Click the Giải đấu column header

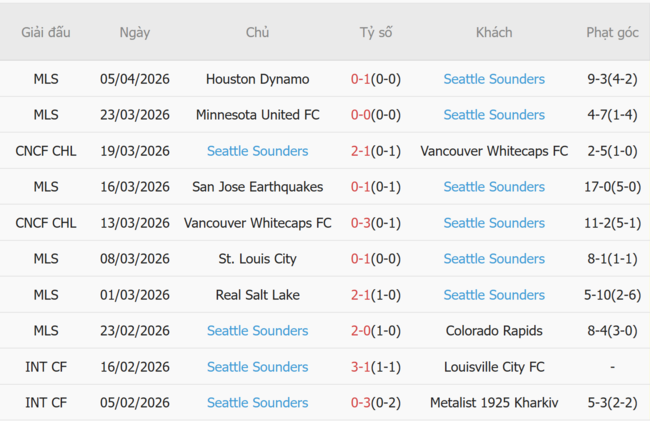46,32
